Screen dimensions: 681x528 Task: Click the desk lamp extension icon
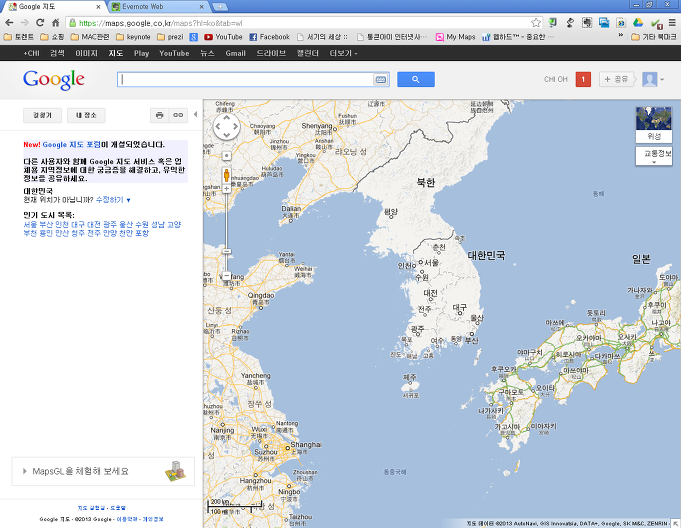(570, 23)
